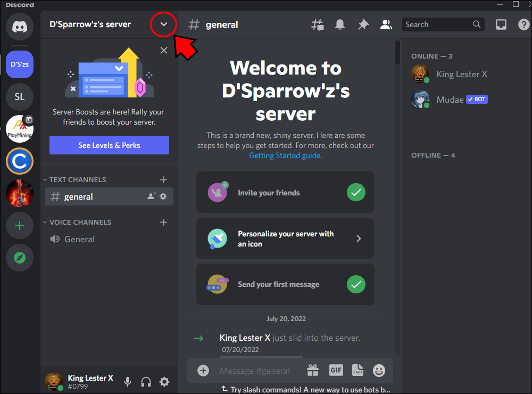
Task: Show pinned messages with the pin icon
Action: pyautogui.click(x=363, y=25)
